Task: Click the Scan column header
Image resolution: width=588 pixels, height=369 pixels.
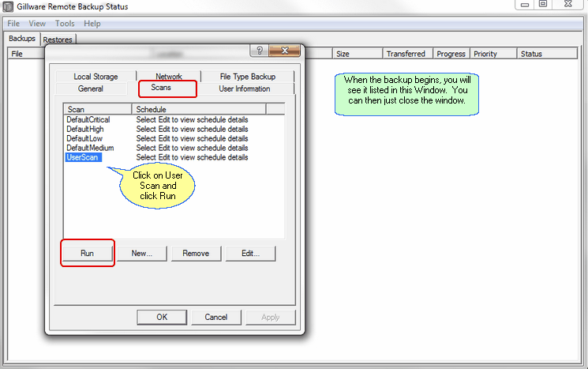Action: pyautogui.click(x=98, y=109)
